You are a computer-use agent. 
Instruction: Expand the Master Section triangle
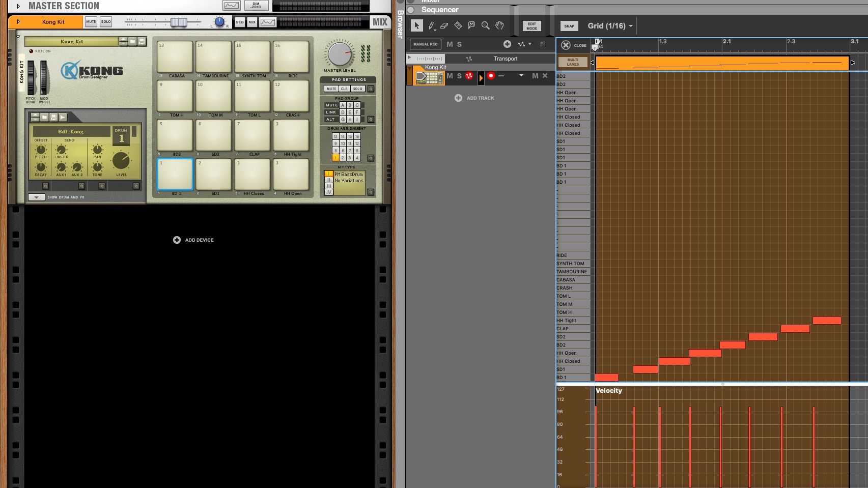(x=18, y=6)
